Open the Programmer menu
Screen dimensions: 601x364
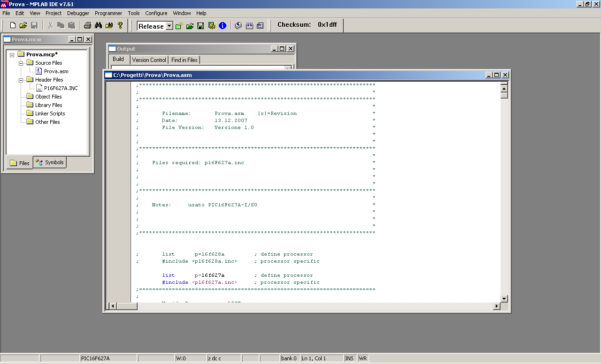[108, 13]
